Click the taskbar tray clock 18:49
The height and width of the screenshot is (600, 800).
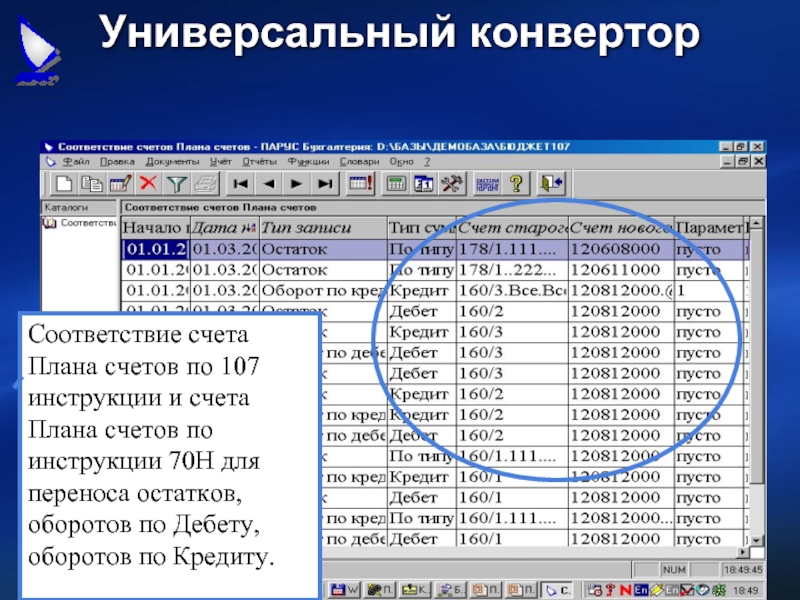[x=745, y=590]
